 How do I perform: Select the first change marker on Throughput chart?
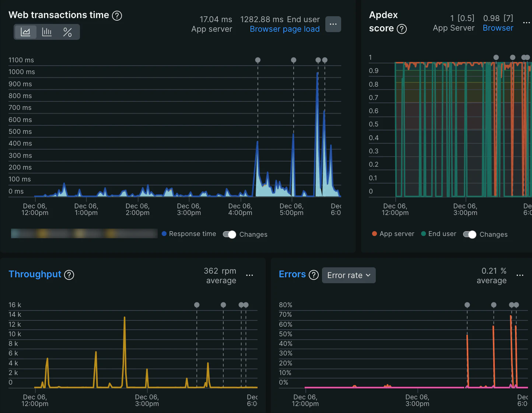coord(197,305)
